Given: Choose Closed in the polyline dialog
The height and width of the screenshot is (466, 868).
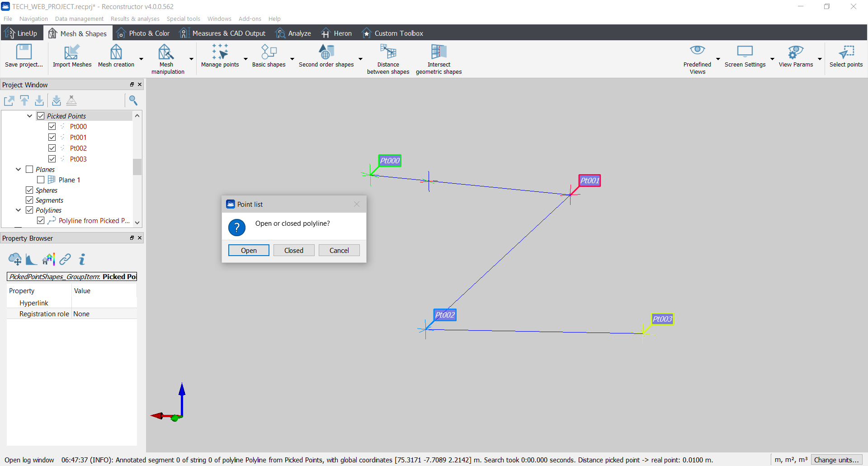Looking at the screenshot, I should pos(294,250).
